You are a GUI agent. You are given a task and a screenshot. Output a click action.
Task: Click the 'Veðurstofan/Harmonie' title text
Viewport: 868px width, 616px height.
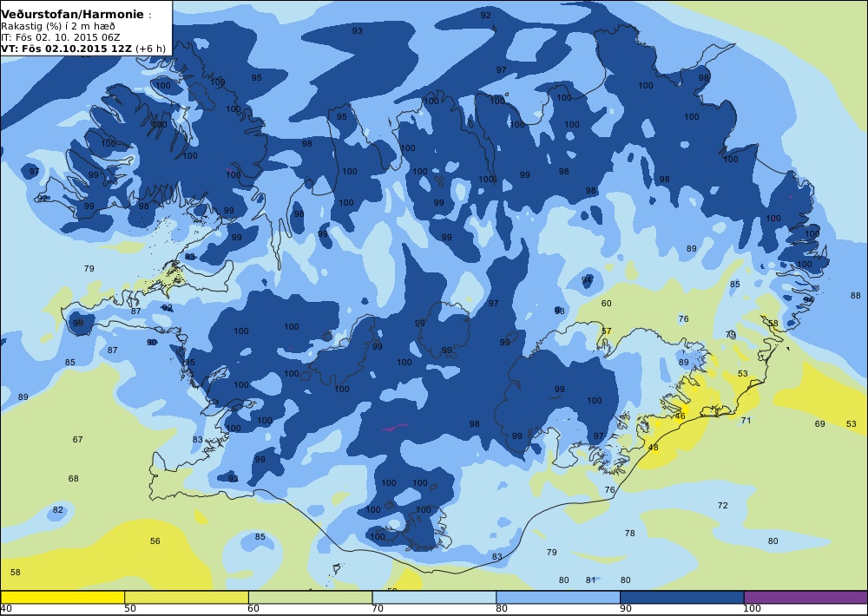(x=73, y=15)
